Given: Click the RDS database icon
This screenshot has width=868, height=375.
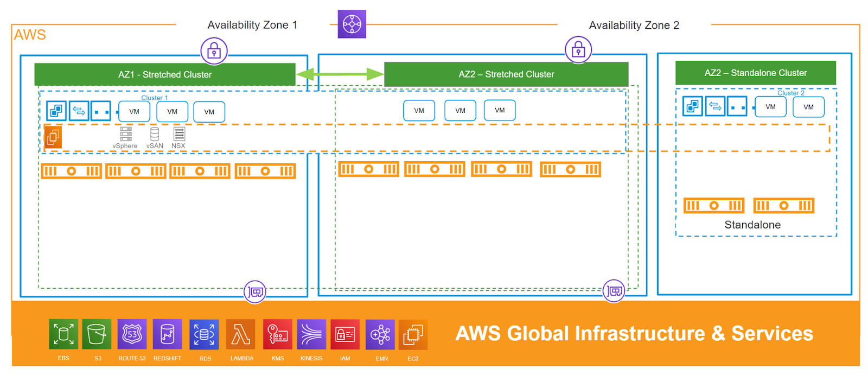Looking at the screenshot, I should tap(204, 334).
